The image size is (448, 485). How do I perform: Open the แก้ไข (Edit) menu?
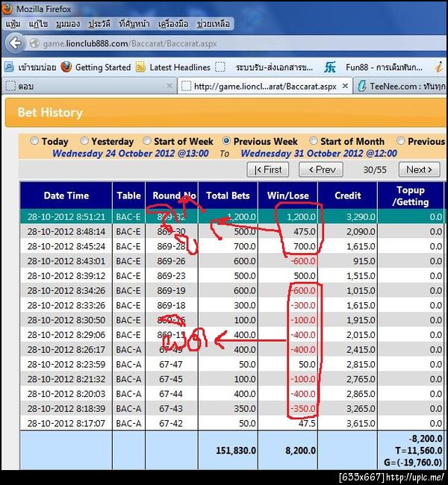[x=38, y=24]
